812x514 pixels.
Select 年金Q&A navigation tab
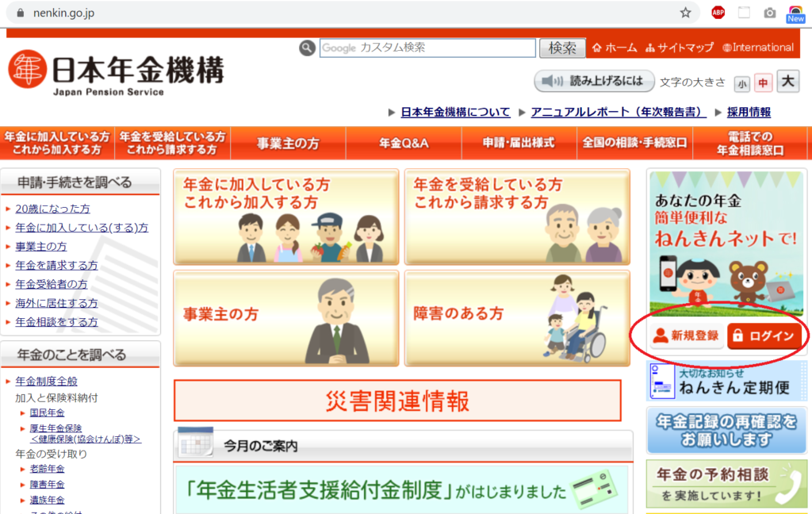[404, 143]
